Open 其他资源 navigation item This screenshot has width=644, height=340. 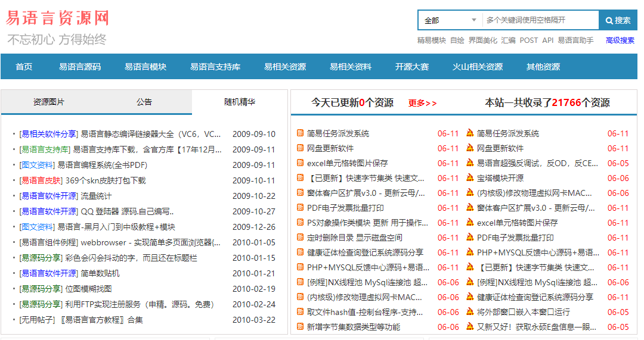coord(543,67)
